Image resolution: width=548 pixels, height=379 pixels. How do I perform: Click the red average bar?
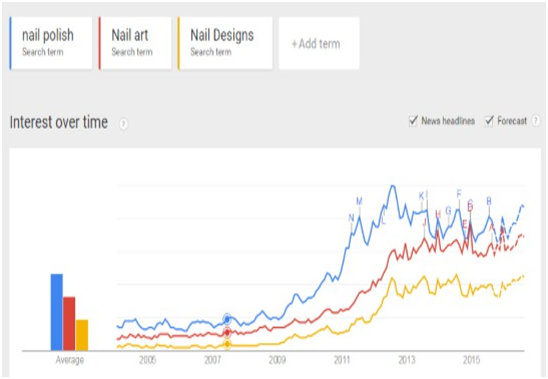[x=69, y=324]
